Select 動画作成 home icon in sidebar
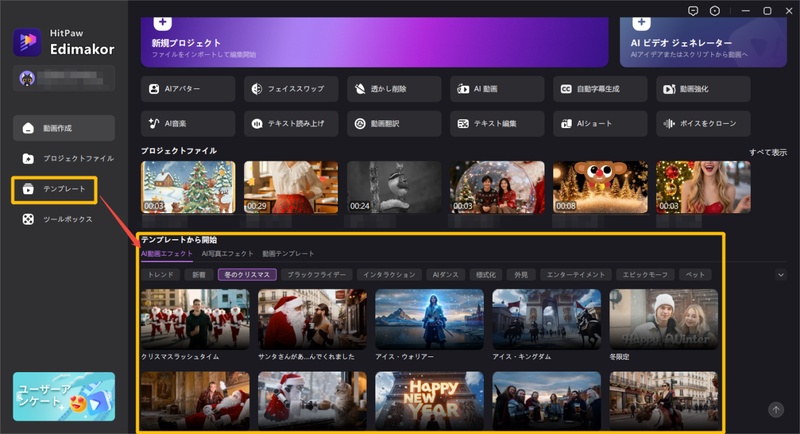 [x=28, y=128]
